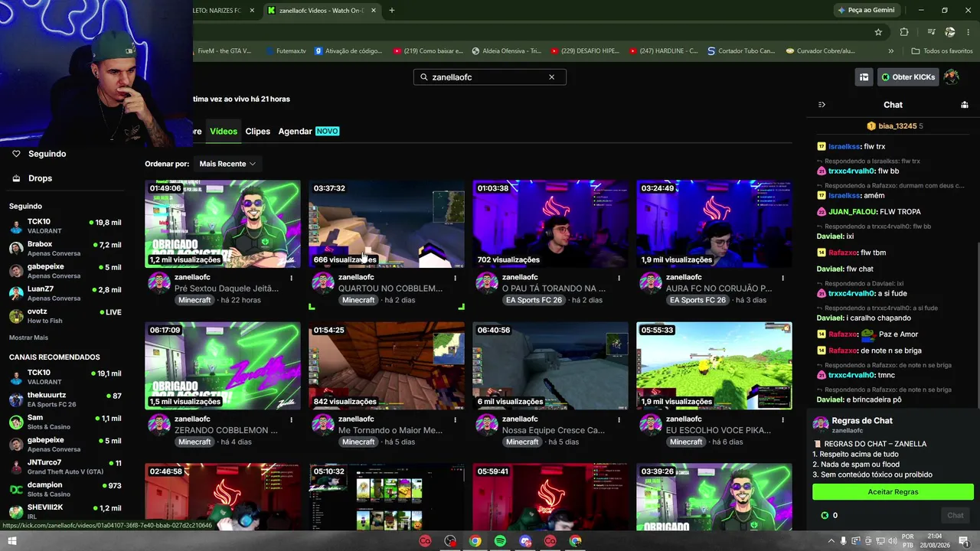Click the Obter KICKs button
The image size is (980, 551).
[908, 77]
